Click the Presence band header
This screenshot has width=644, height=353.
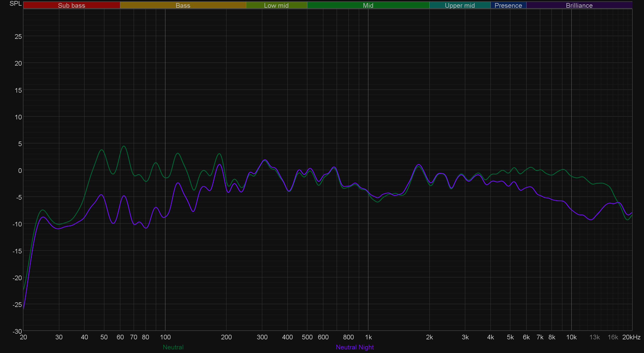point(508,5)
